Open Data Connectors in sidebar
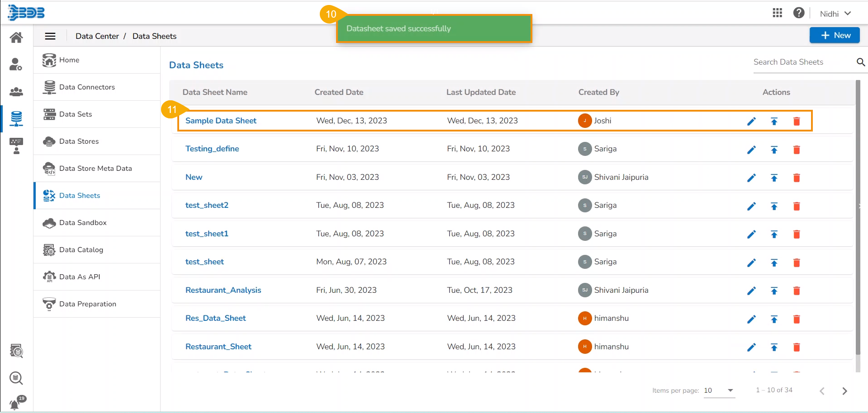The height and width of the screenshot is (413, 868). 87,87
